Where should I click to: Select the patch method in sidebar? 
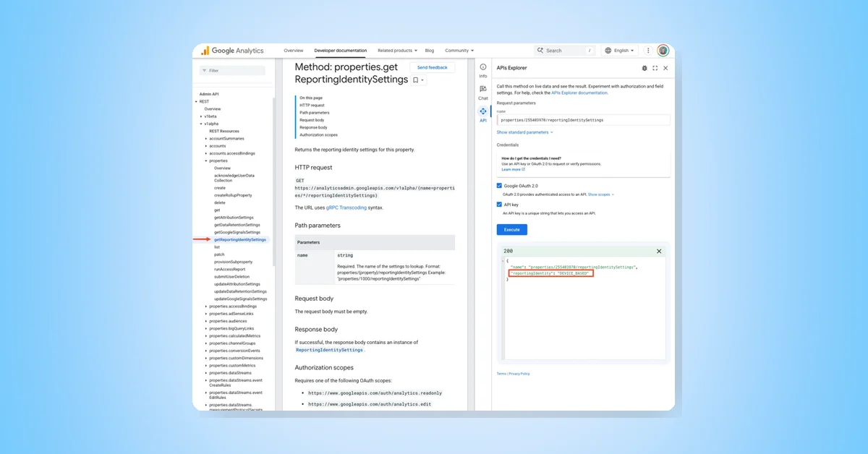(219, 254)
